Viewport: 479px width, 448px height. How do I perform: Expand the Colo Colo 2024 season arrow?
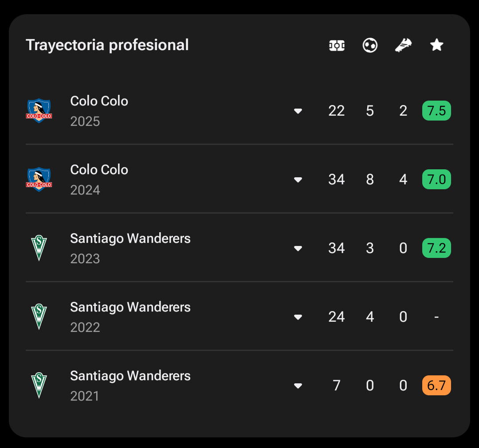click(x=298, y=179)
